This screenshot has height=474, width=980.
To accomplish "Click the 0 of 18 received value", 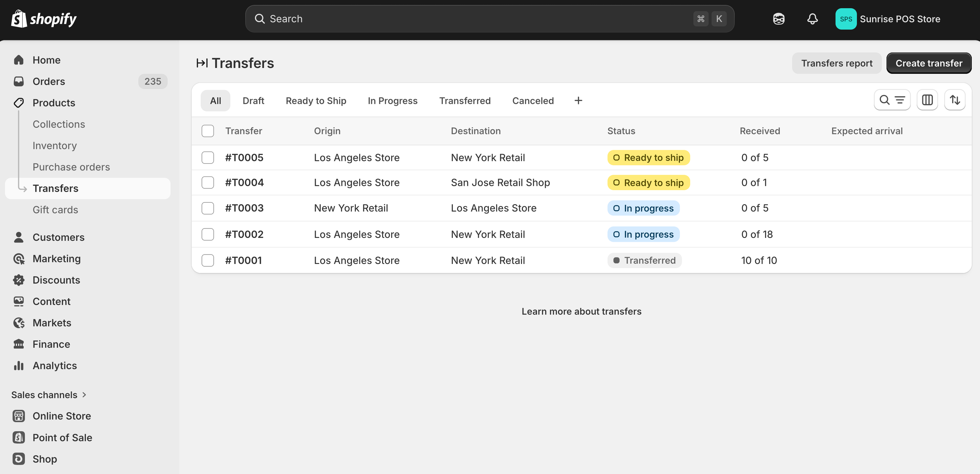I will pos(757,234).
